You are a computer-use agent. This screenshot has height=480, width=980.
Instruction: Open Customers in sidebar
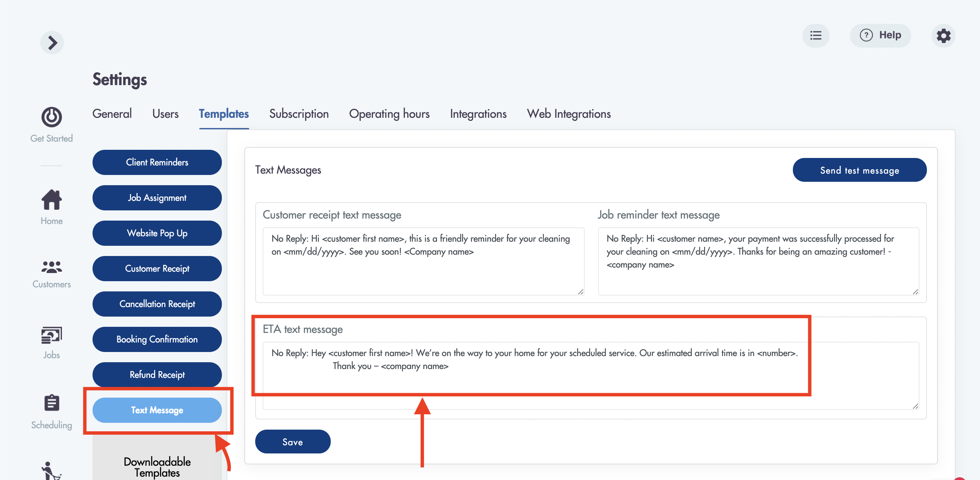(51, 274)
